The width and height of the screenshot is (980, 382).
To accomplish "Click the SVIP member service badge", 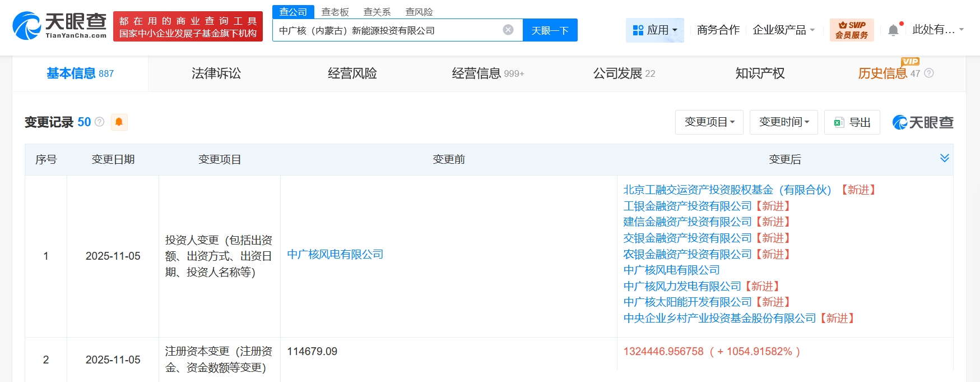I will [x=851, y=30].
